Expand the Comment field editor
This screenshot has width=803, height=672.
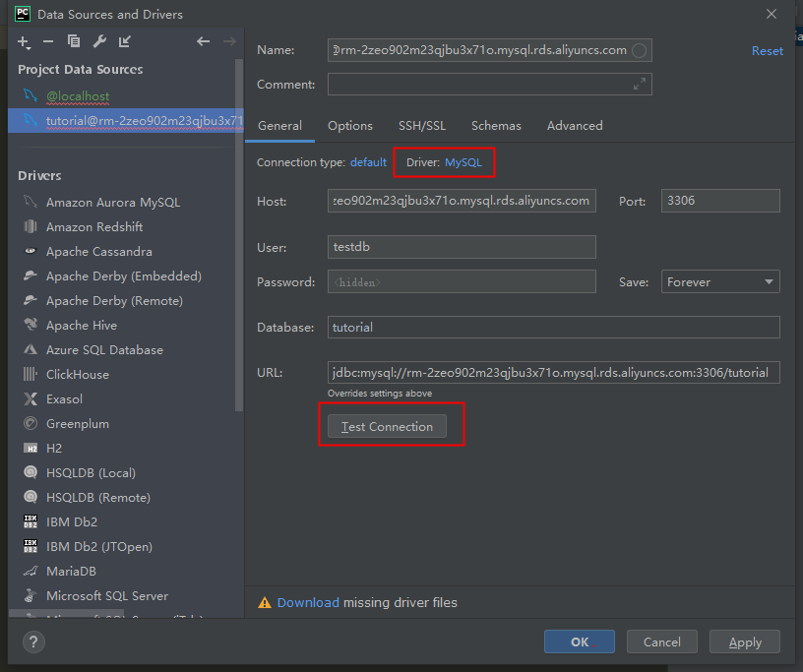coord(639,84)
